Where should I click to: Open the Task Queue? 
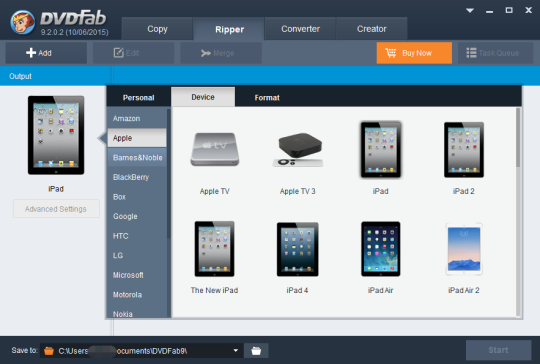[496, 53]
